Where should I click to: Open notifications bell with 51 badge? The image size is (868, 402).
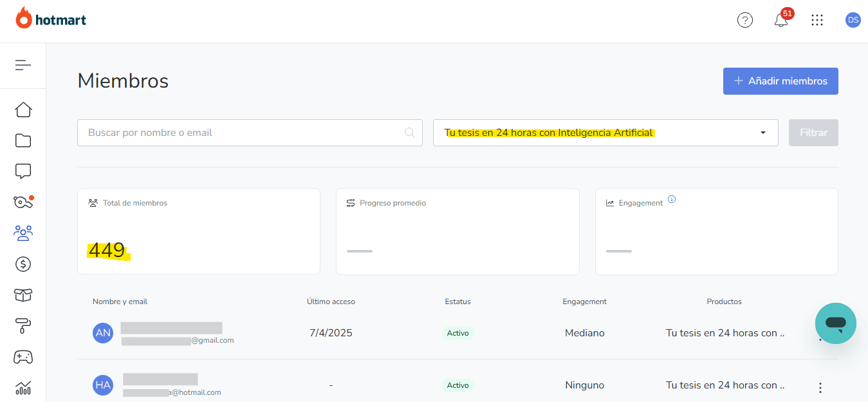coord(782,19)
